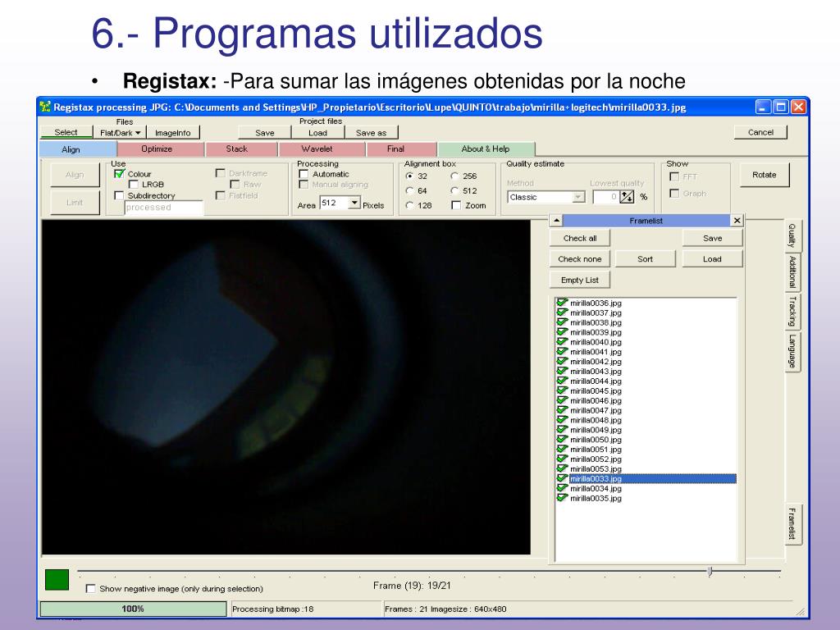Open the Language side tab

[792, 351]
